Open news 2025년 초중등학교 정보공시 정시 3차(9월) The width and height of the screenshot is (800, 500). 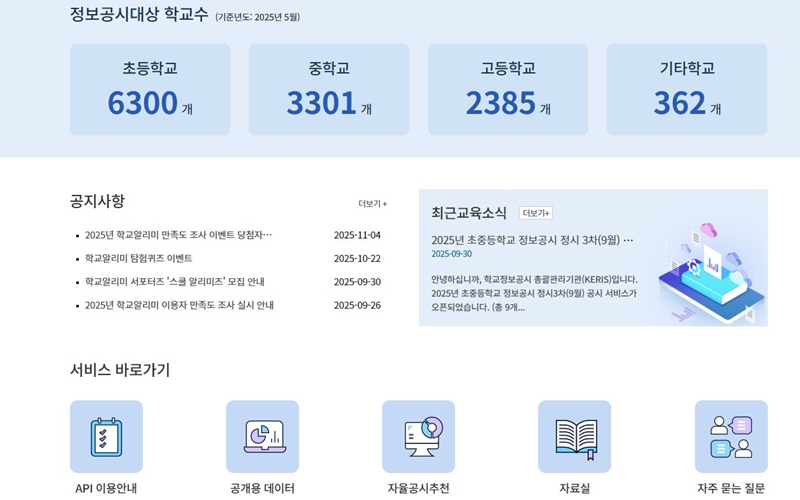click(532, 240)
